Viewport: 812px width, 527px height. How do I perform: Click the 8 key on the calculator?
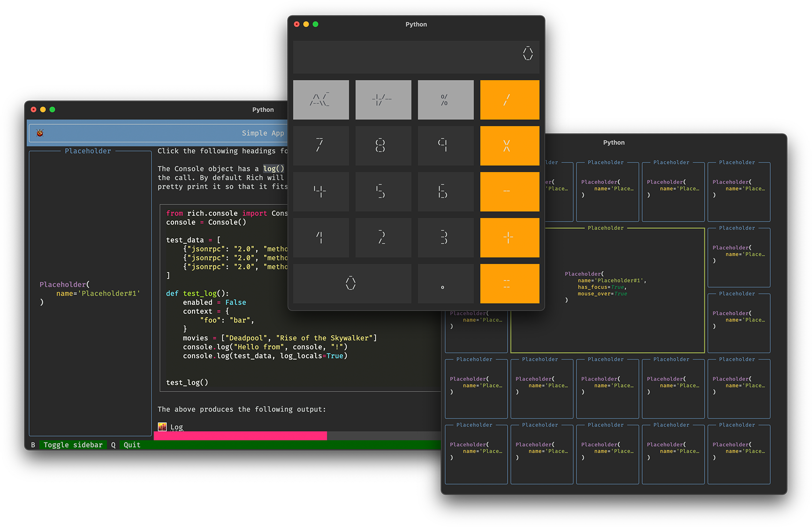(x=383, y=145)
